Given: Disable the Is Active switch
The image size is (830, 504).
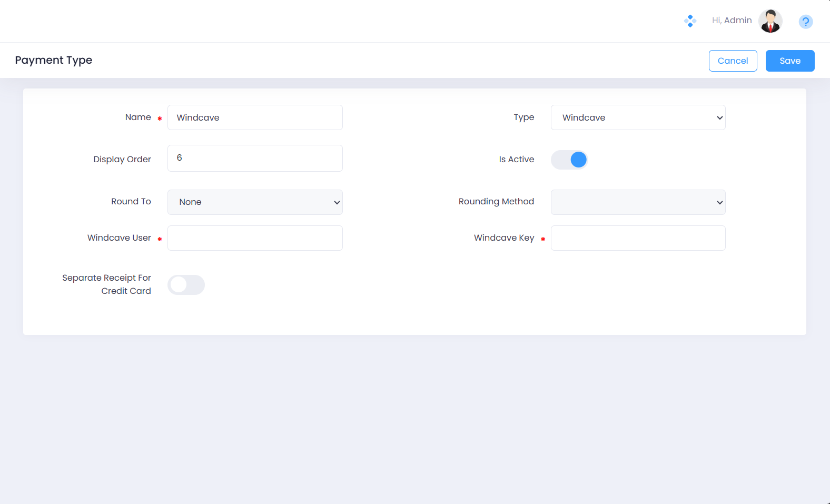Looking at the screenshot, I should coord(569,160).
